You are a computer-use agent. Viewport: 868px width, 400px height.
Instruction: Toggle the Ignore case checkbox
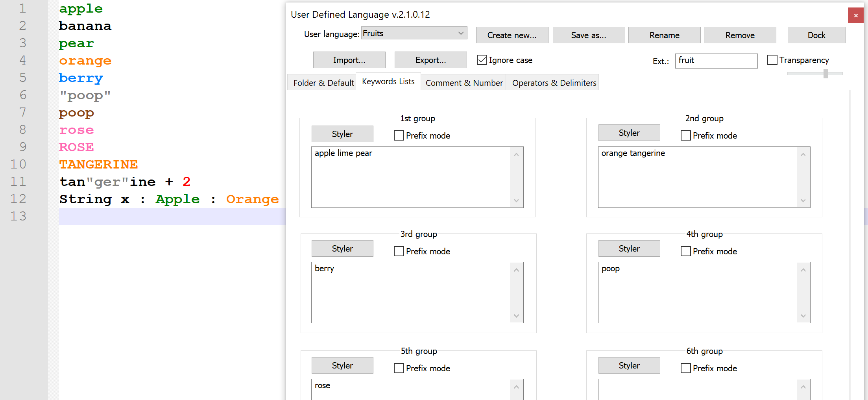pos(482,60)
